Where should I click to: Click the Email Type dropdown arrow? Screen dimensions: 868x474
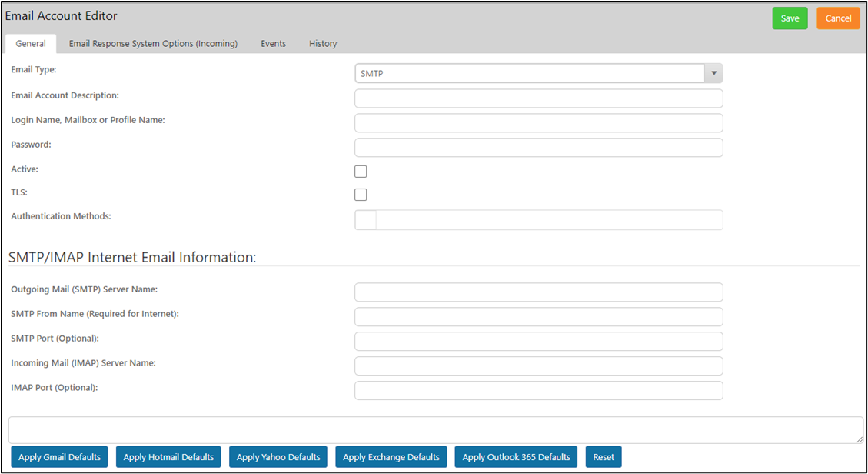pos(713,73)
